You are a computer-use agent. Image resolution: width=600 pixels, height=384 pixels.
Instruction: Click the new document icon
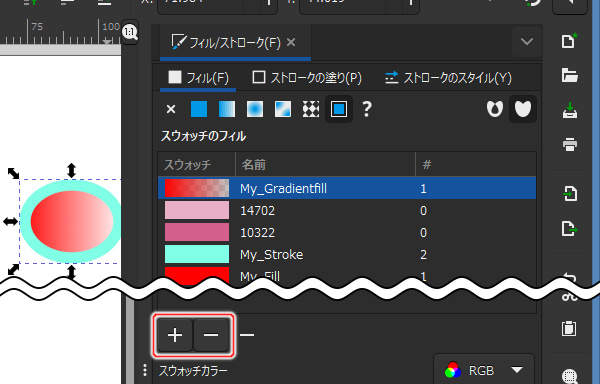pyautogui.click(x=569, y=41)
